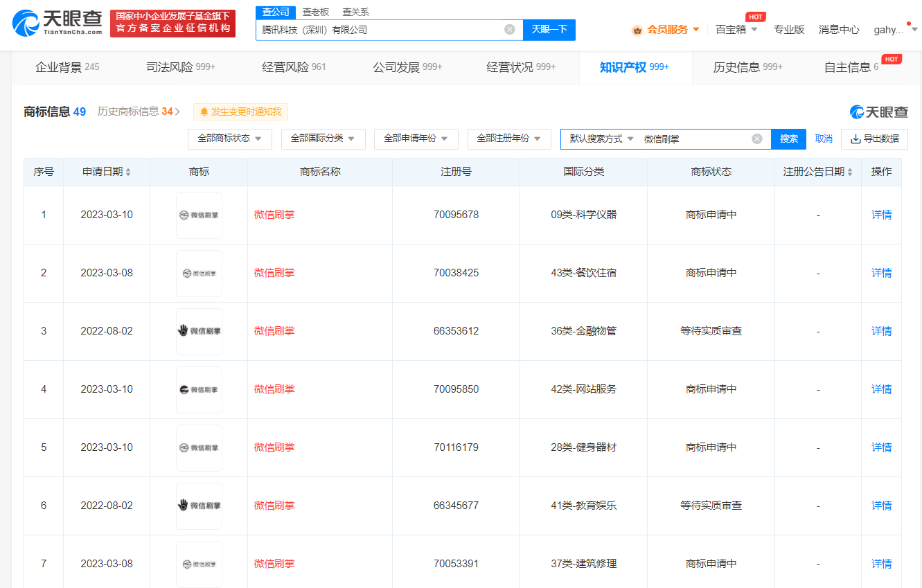The height and width of the screenshot is (588, 922).
Task: Open the 司法风险 tab
Action: pyautogui.click(x=181, y=67)
